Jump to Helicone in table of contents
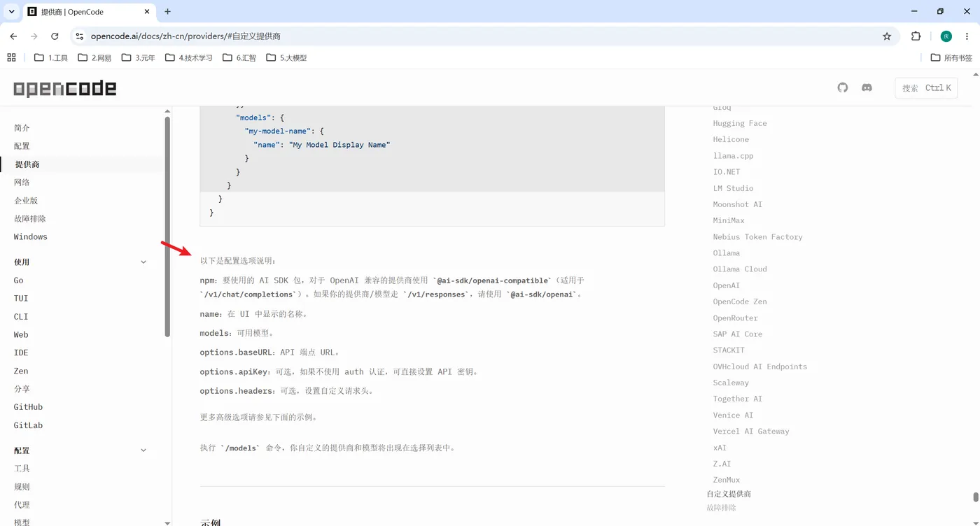 point(731,139)
